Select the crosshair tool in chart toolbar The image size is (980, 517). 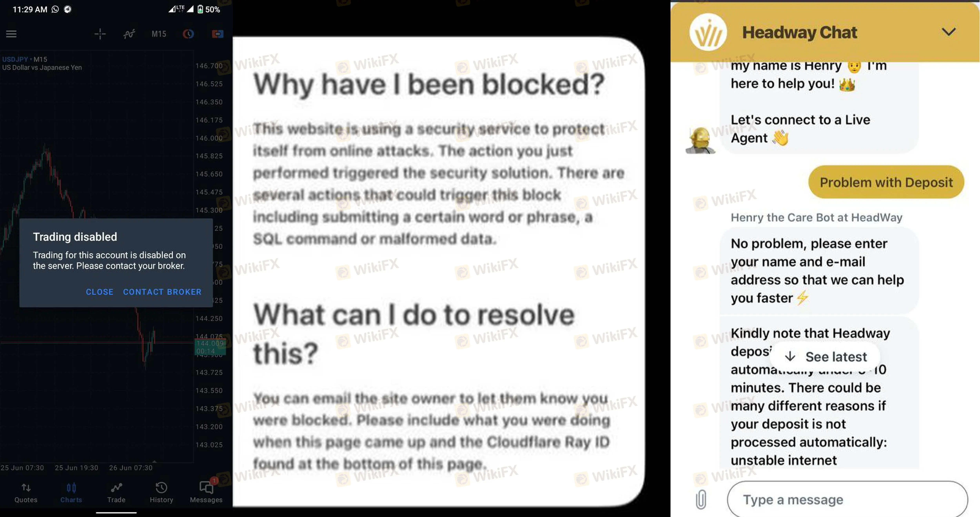point(100,34)
